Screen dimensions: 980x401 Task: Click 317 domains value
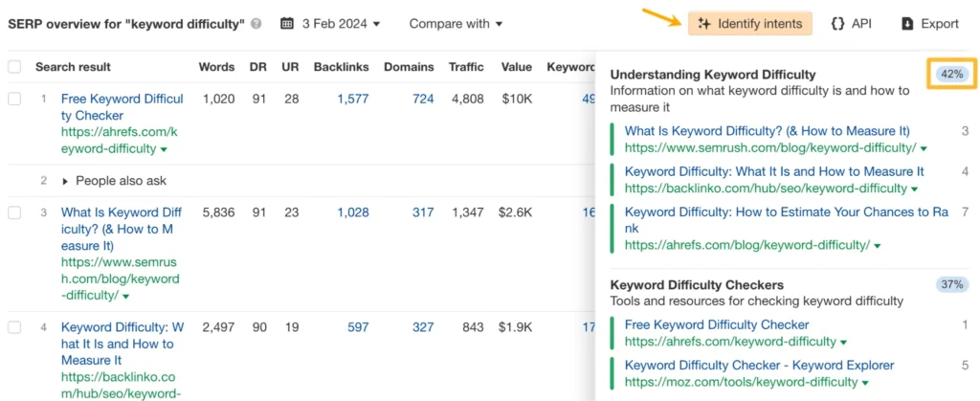pos(423,212)
